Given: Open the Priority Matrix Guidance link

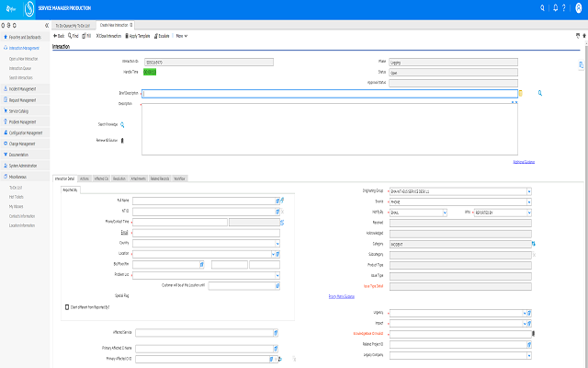Looking at the screenshot, I should 342,296.
